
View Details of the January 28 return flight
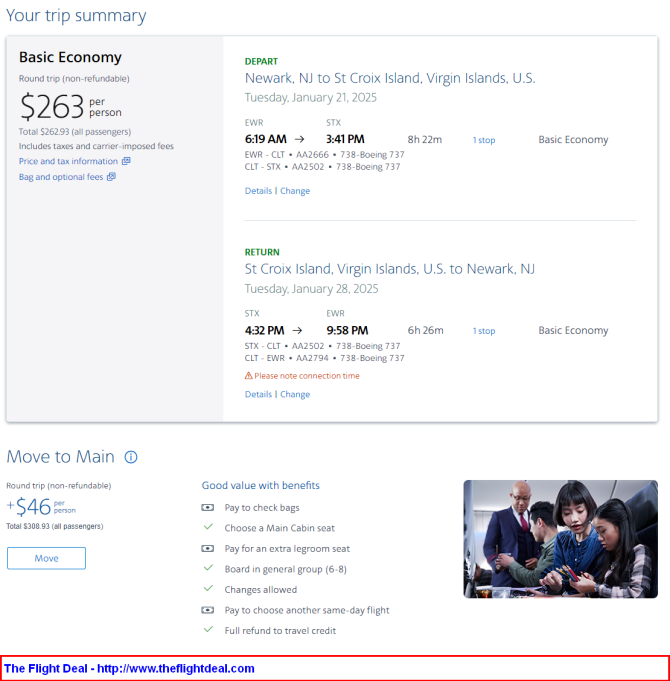click(258, 394)
